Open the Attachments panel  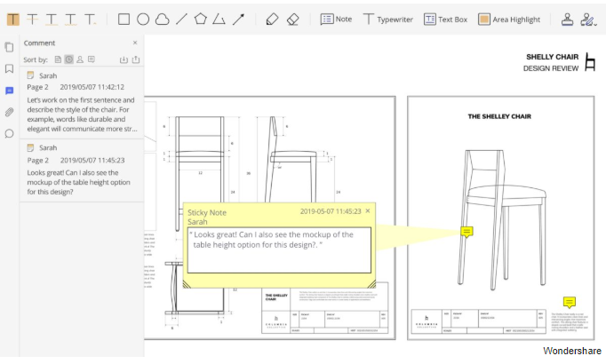[9, 113]
